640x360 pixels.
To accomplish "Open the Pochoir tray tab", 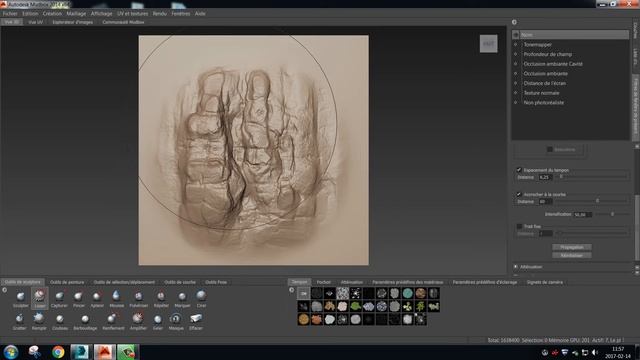I will click(324, 282).
